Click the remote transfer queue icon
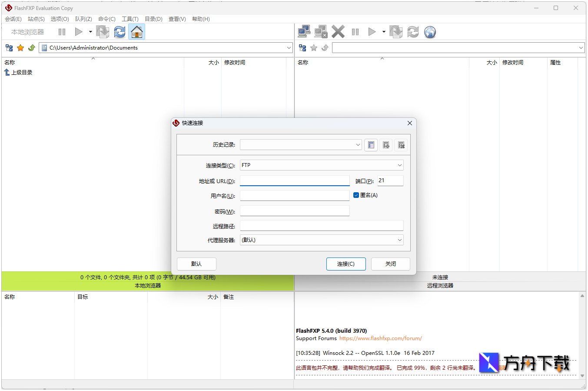Screen dimensions: 588x391 396,32
